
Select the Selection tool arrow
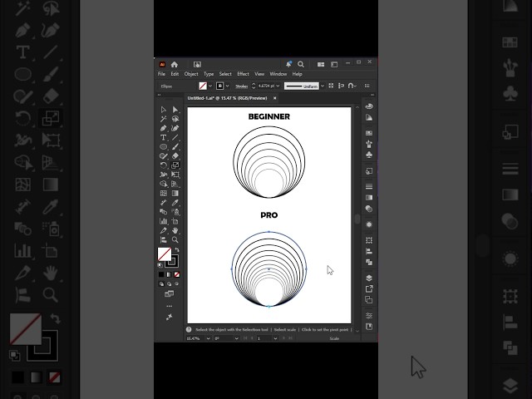(x=163, y=110)
